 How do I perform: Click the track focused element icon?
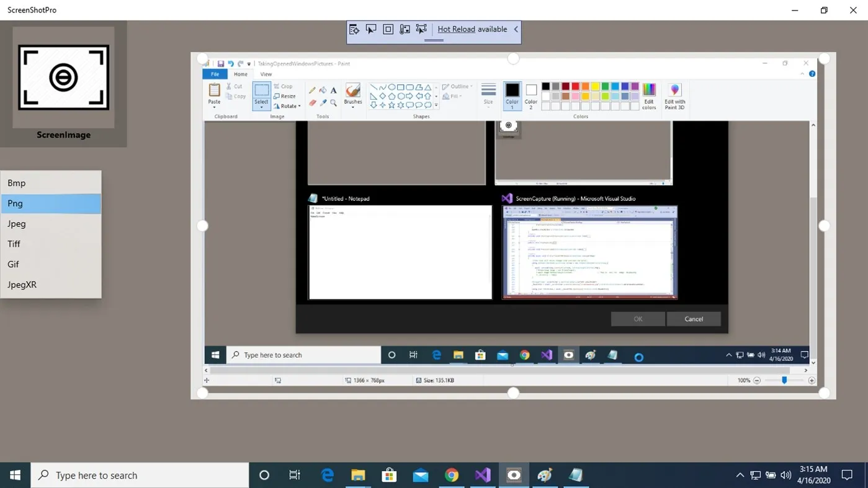pos(405,29)
